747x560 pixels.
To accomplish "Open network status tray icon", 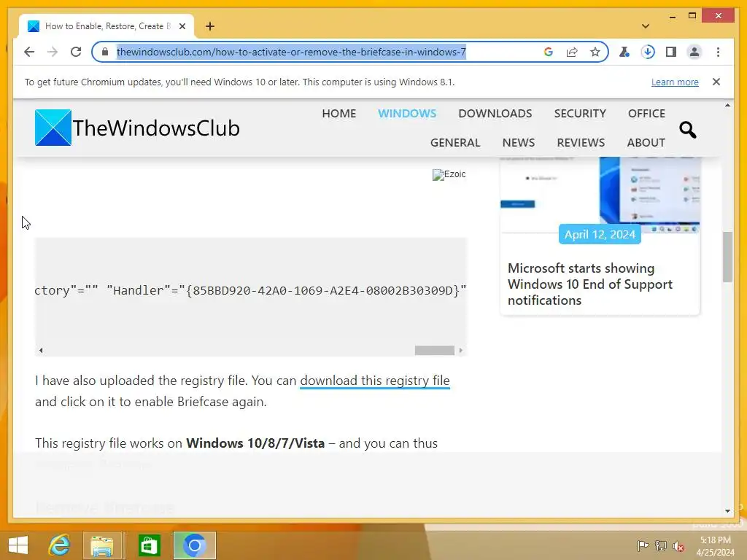I will [x=661, y=545].
